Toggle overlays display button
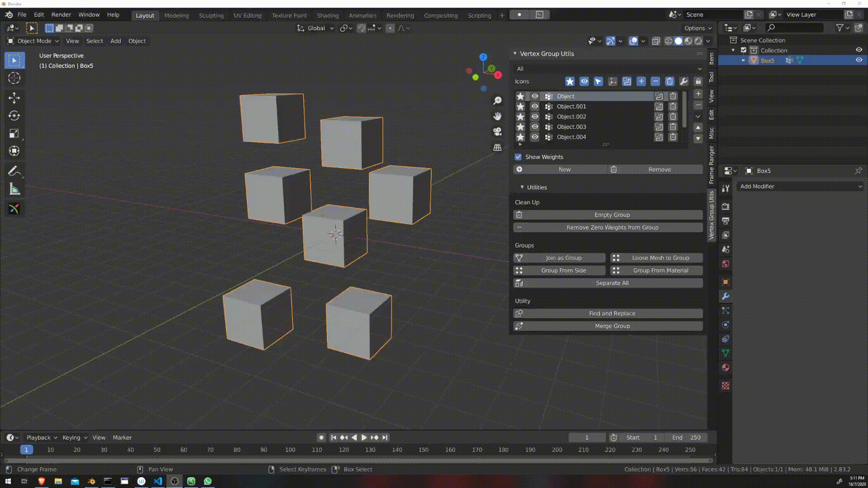868x488 pixels. (633, 41)
